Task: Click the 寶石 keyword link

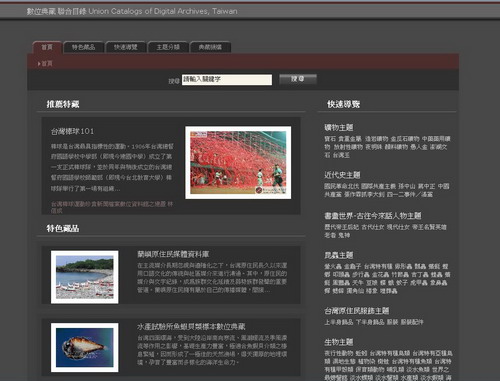Action: pos(330,139)
